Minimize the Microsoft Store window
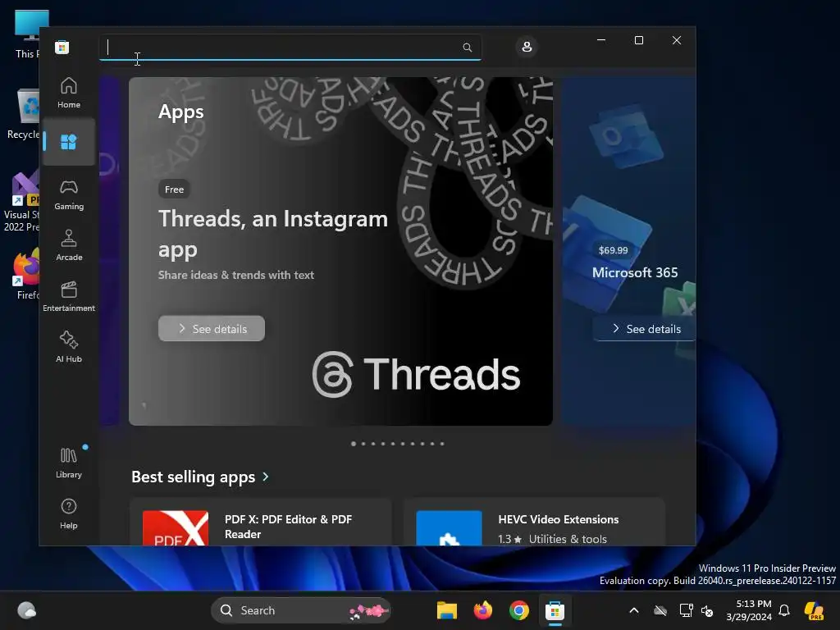Viewport: 840px width, 630px height. click(x=601, y=40)
